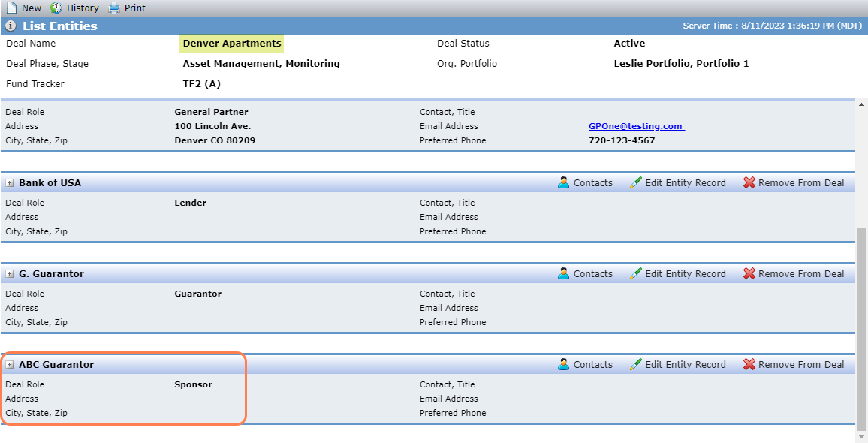Click the New document icon

click(x=11, y=8)
